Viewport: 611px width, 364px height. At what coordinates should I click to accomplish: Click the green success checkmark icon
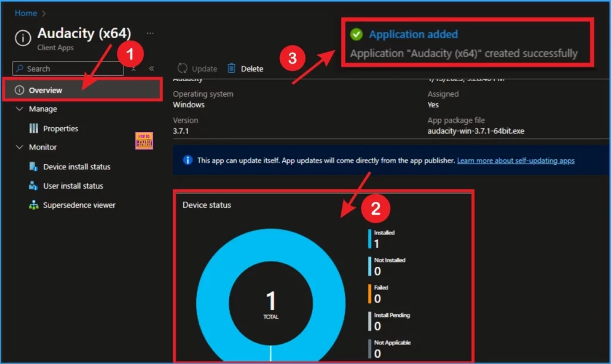click(x=356, y=34)
